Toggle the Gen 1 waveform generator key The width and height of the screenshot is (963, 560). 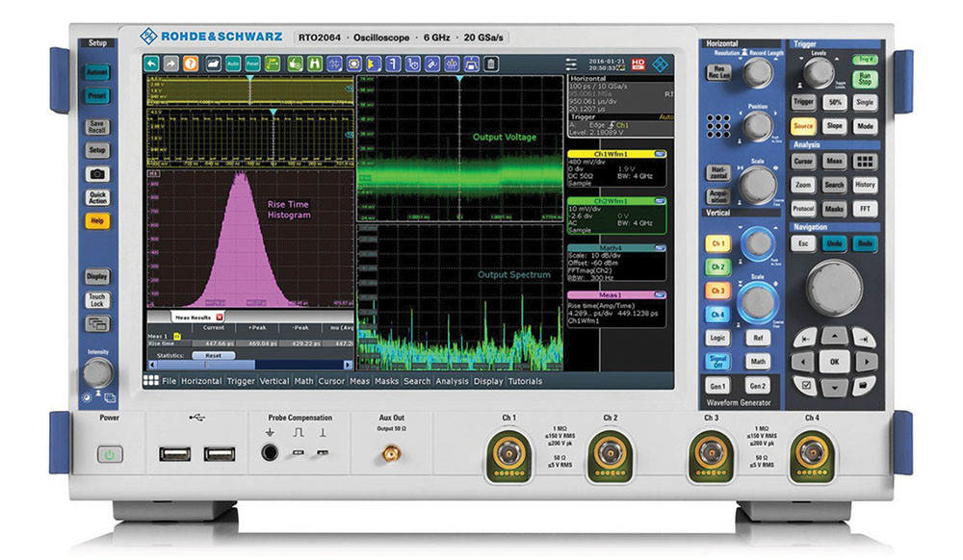(717, 386)
